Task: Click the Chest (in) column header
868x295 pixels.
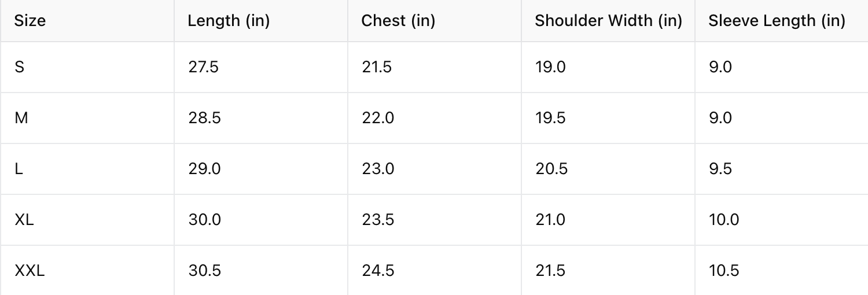Action: click(x=398, y=21)
